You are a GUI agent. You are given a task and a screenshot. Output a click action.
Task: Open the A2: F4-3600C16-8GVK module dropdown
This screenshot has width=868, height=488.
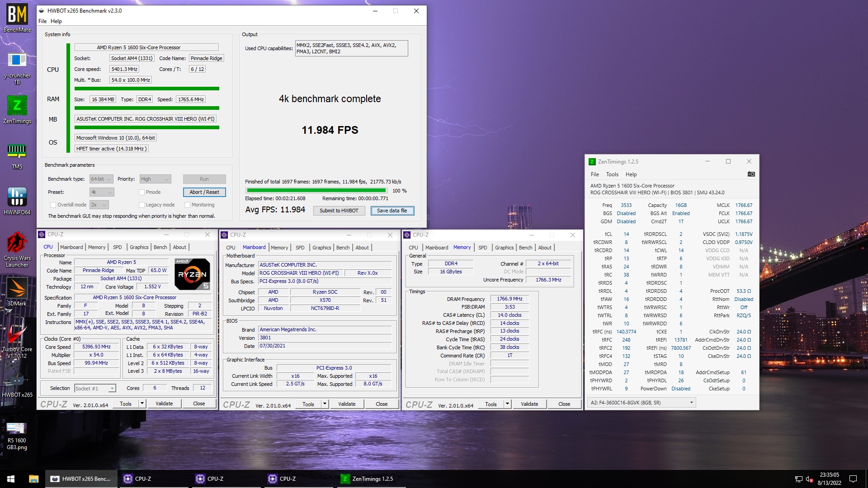coord(642,403)
